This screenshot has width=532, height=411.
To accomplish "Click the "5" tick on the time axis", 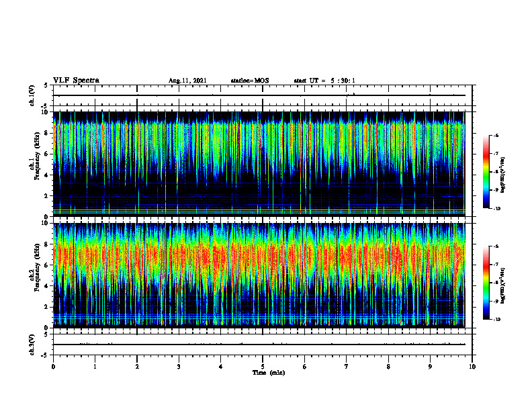I will coord(263,367).
